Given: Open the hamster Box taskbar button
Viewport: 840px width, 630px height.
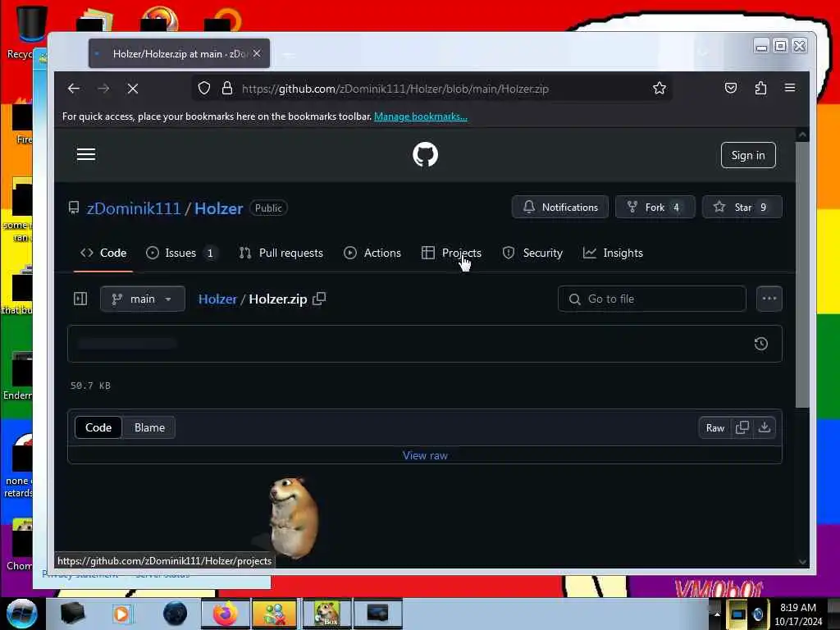Looking at the screenshot, I should 326,614.
